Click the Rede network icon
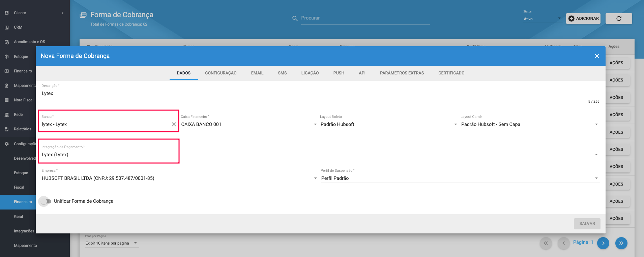The height and width of the screenshot is (257, 644). (x=6, y=115)
